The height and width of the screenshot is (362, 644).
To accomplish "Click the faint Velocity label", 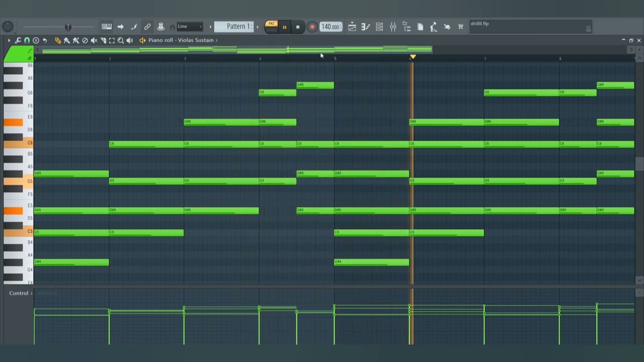I will tap(47, 293).
